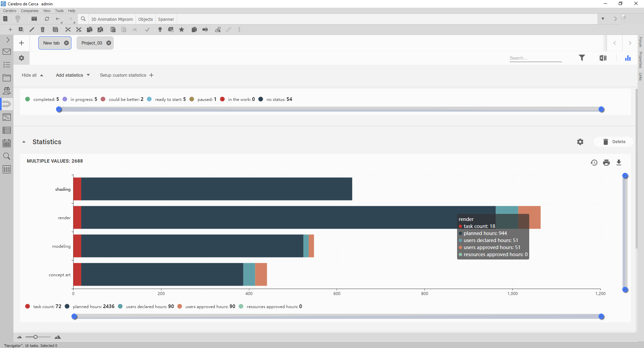Open the Companies menu
The height and width of the screenshot is (348, 644).
30,11
